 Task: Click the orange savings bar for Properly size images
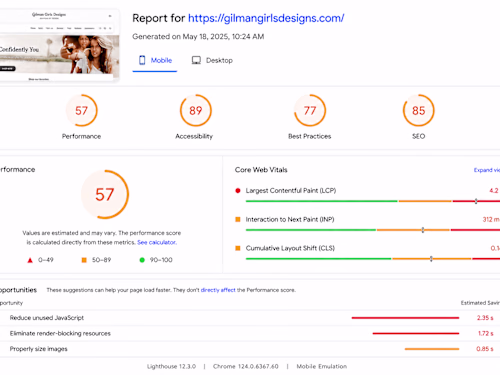432,349
